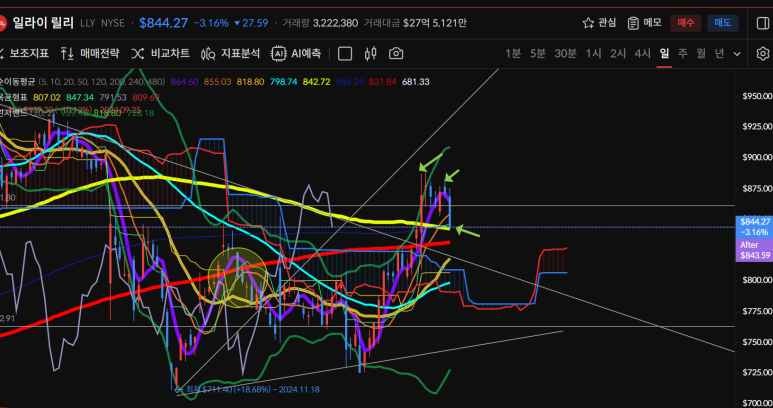Click the 일목균형표 Ichimoku indicator legend
773x408 pixels.
coord(13,98)
